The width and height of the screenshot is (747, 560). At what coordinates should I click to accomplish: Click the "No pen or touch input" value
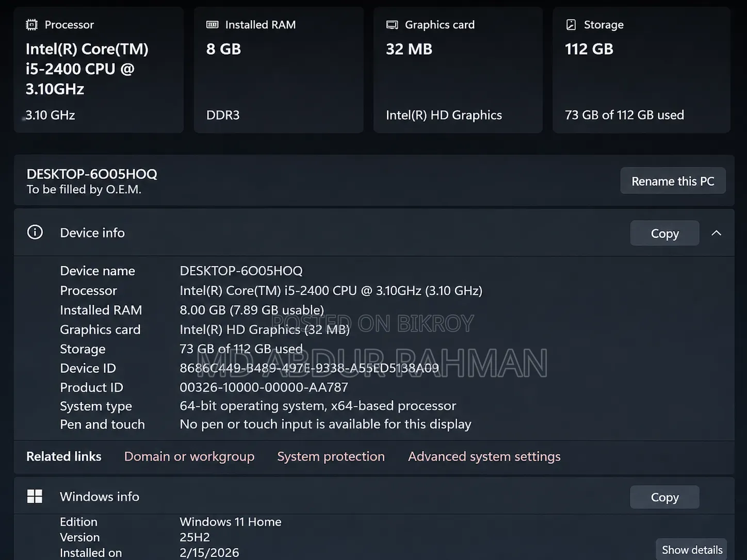pyautogui.click(x=326, y=424)
